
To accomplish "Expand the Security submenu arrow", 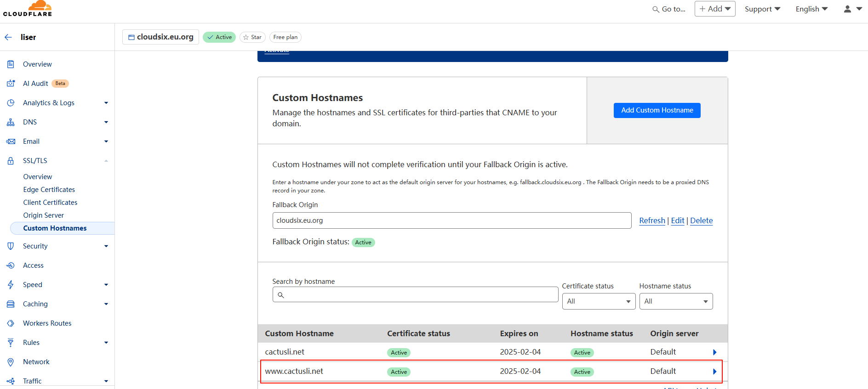I will tap(106, 246).
